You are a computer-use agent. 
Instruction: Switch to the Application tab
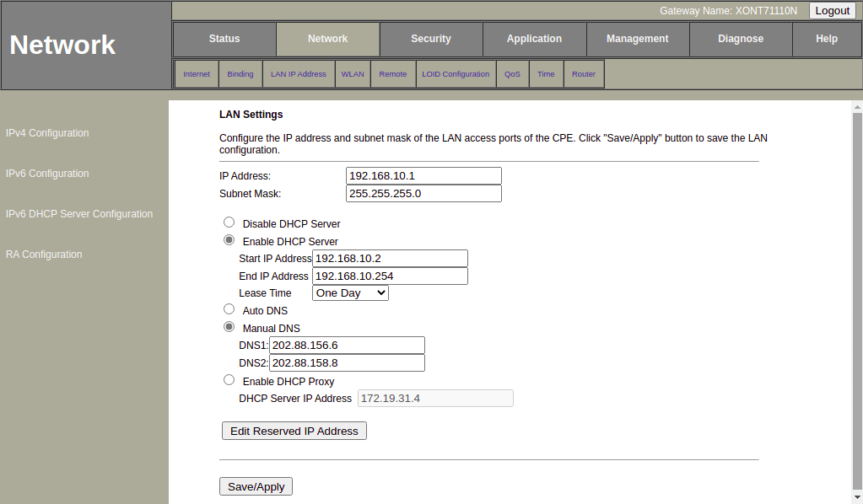(534, 39)
